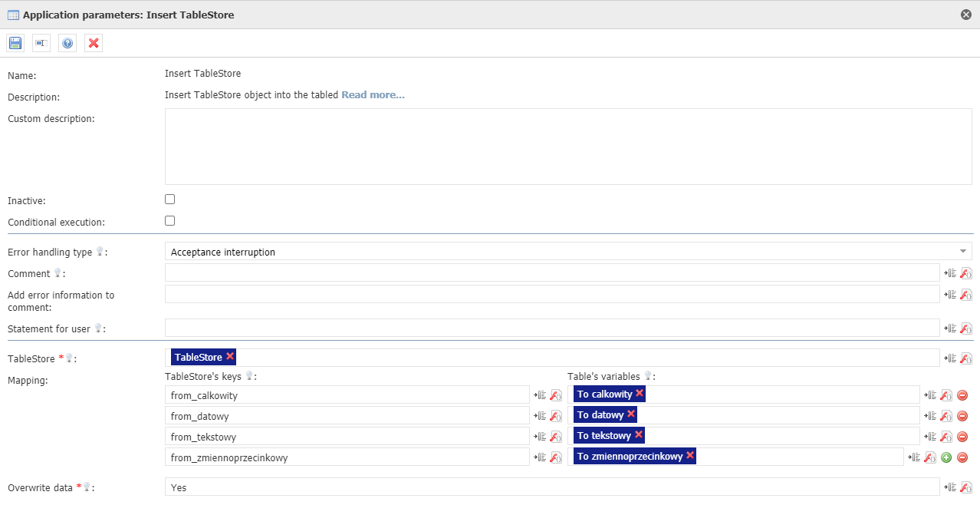Click the from_datowy key field

click(x=347, y=415)
